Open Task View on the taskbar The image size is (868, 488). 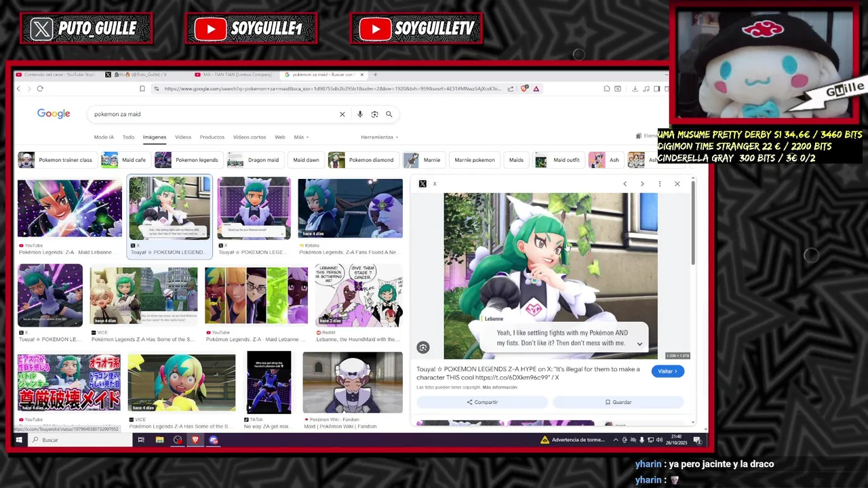point(141,440)
